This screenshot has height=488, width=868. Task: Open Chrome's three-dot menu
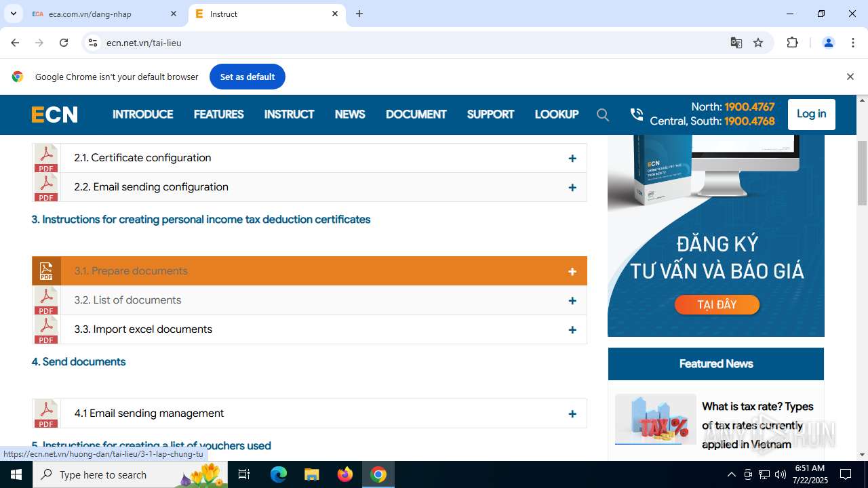853,43
